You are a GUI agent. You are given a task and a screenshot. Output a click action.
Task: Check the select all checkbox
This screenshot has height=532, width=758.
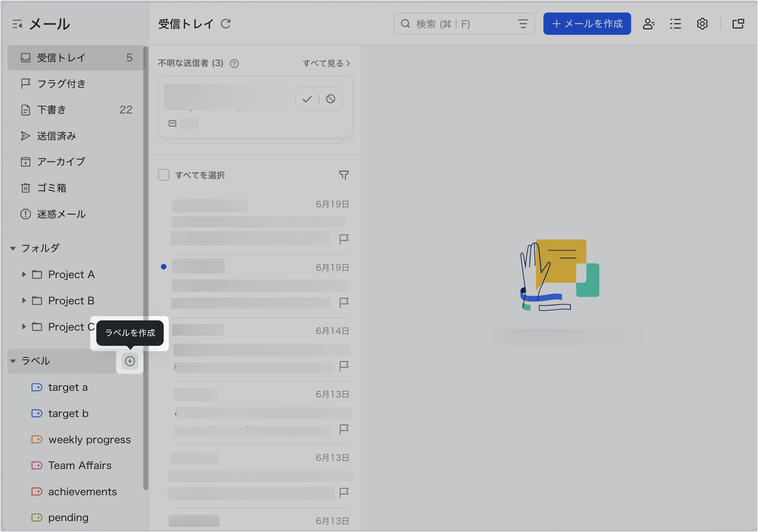point(164,175)
